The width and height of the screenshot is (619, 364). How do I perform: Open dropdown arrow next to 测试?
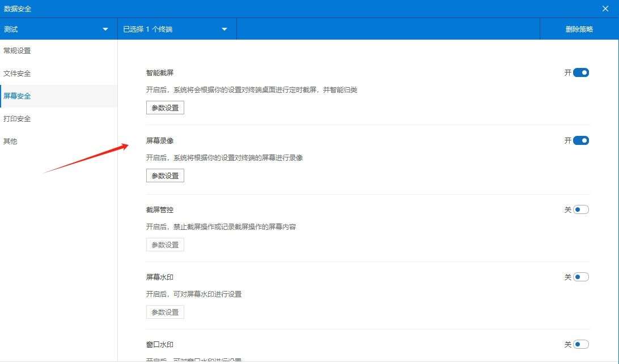coord(105,29)
